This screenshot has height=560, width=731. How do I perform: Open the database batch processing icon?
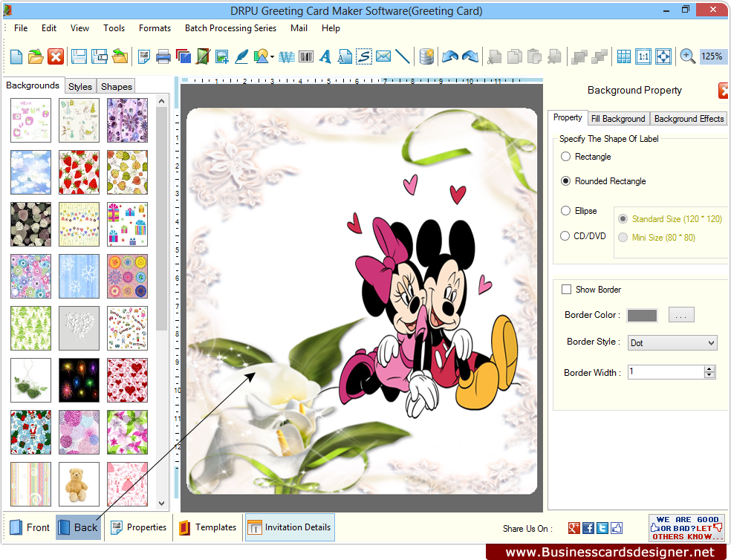[x=426, y=57]
